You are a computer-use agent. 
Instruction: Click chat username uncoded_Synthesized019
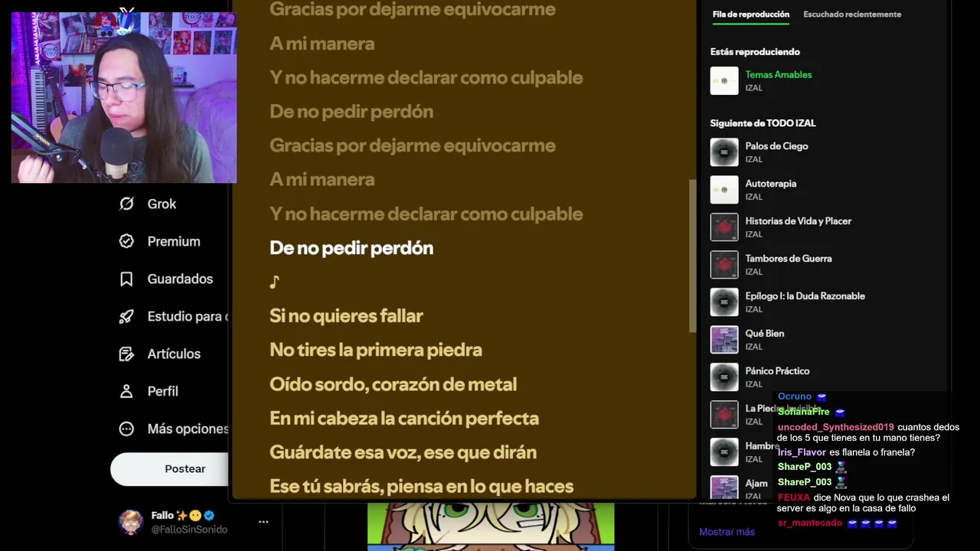pyautogui.click(x=835, y=427)
